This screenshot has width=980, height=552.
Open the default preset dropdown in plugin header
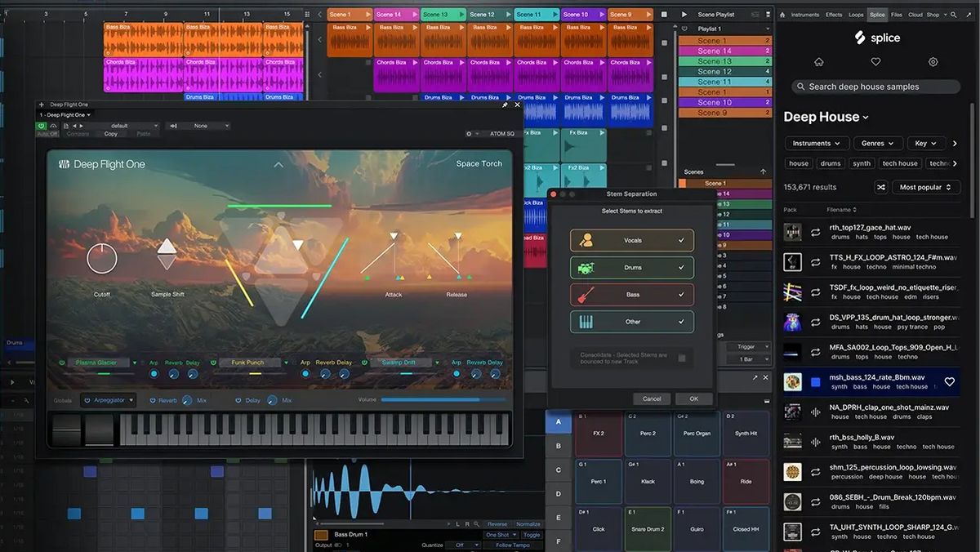coord(124,126)
